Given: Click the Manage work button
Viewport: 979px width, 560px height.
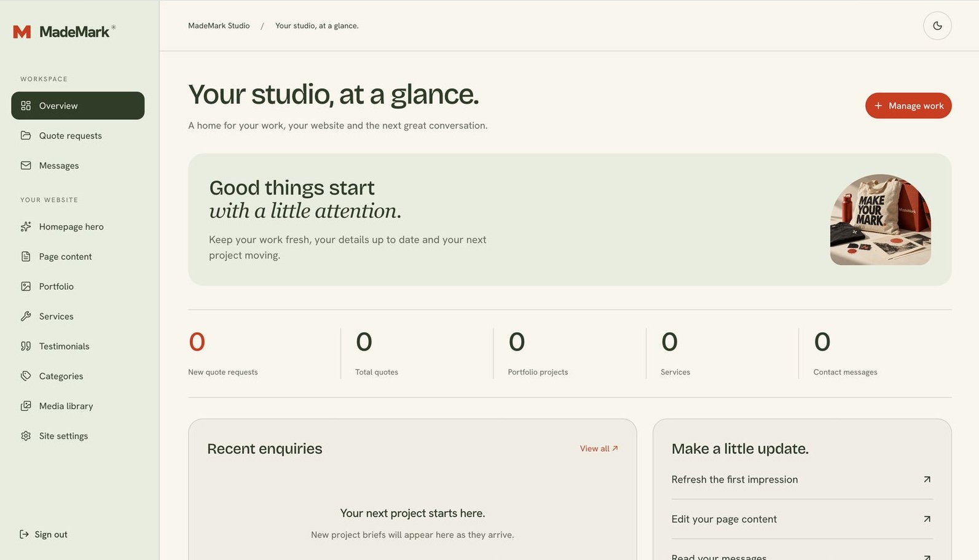Looking at the screenshot, I should pyautogui.click(x=908, y=106).
